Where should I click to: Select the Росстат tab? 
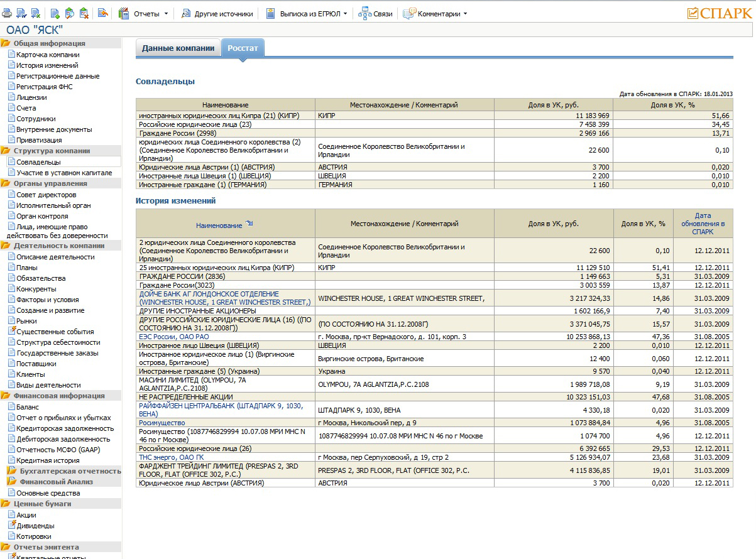coord(243,48)
